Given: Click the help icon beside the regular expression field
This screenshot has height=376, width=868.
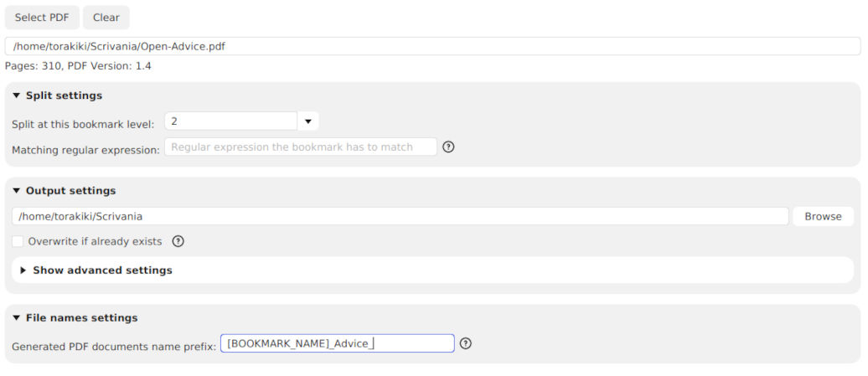Looking at the screenshot, I should coord(448,147).
